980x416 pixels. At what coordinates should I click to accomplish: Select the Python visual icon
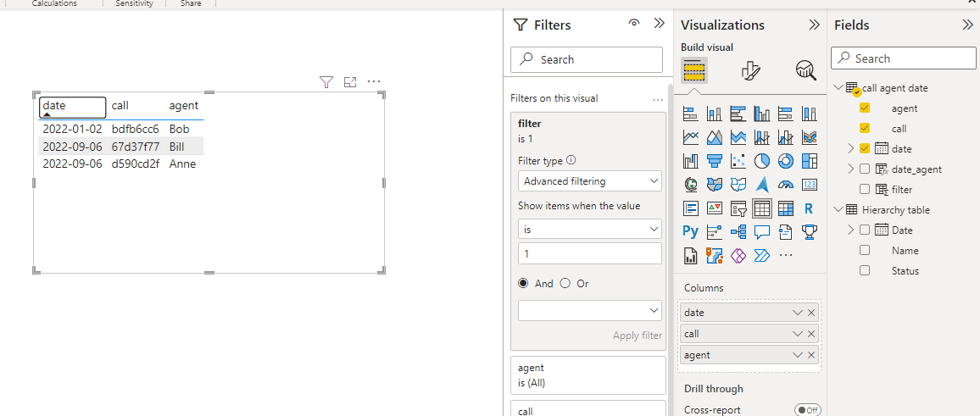click(x=690, y=232)
